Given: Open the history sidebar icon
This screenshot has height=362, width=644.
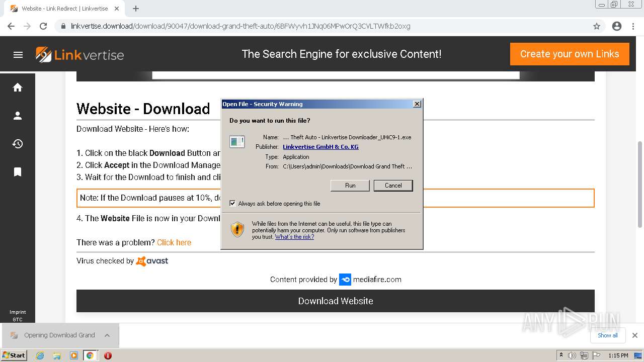Looking at the screenshot, I should tap(18, 144).
